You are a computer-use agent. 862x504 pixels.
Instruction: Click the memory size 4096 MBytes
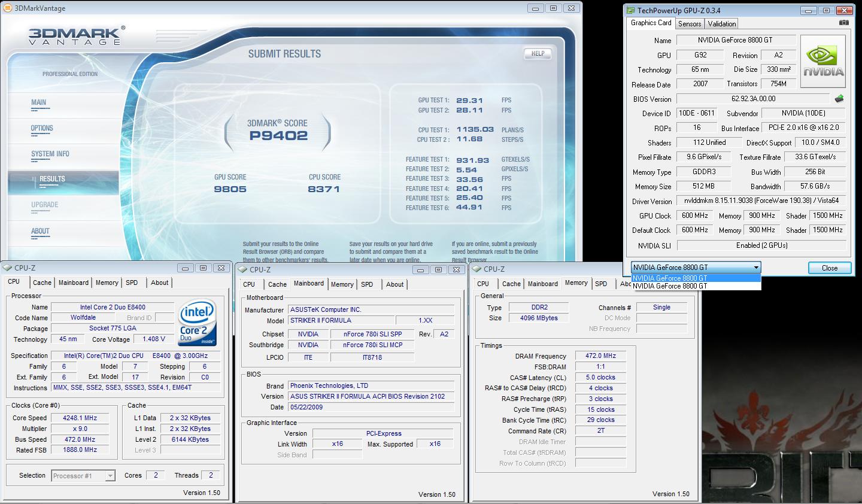(539, 318)
